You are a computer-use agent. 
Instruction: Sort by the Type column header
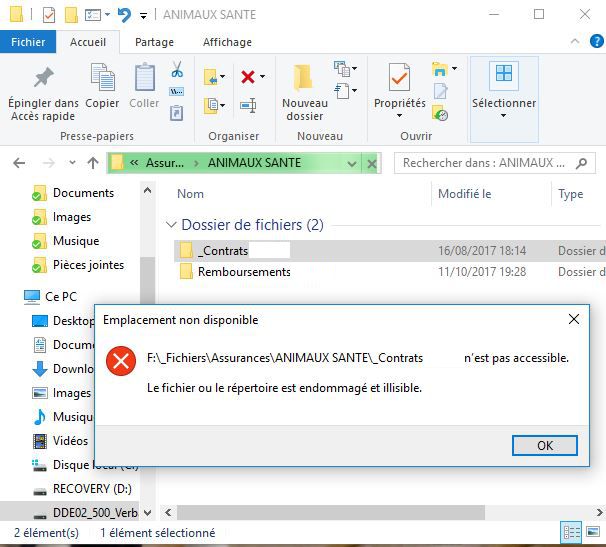pyautogui.click(x=570, y=194)
